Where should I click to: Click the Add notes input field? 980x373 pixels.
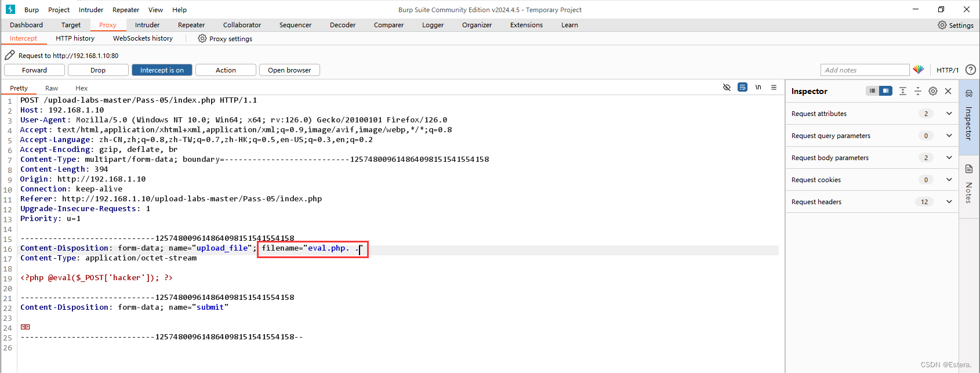(x=865, y=70)
